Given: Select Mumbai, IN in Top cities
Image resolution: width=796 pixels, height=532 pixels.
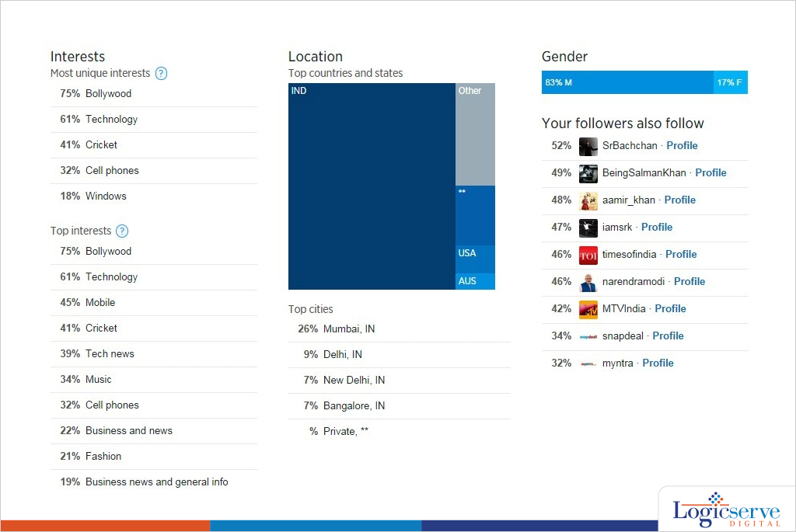Looking at the screenshot, I should click(x=348, y=329).
